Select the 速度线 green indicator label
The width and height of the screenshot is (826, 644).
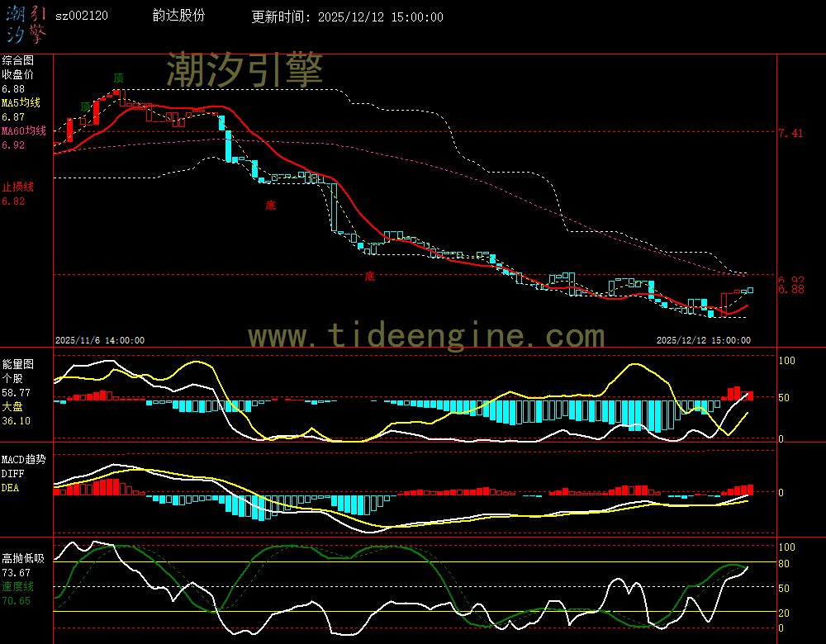pyautogui.click(x=17, y=585)
